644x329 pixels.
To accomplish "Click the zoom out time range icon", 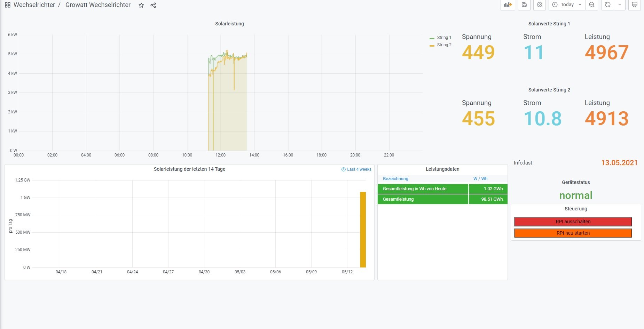I will [592, 5].
